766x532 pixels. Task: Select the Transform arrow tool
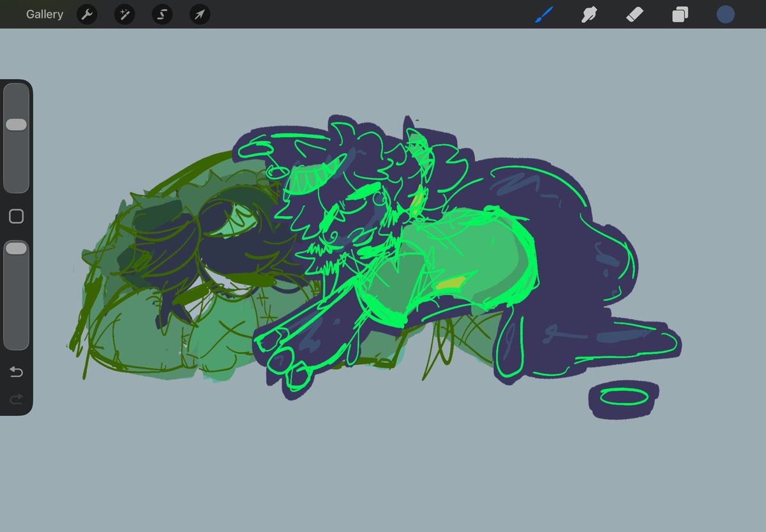(x=200, y=15)
